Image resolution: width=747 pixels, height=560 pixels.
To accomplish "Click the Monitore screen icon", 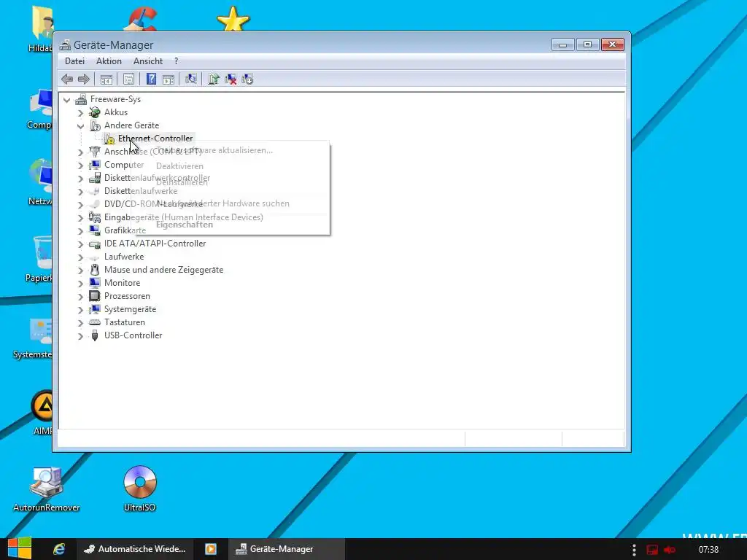I will (x=95, y=283).
